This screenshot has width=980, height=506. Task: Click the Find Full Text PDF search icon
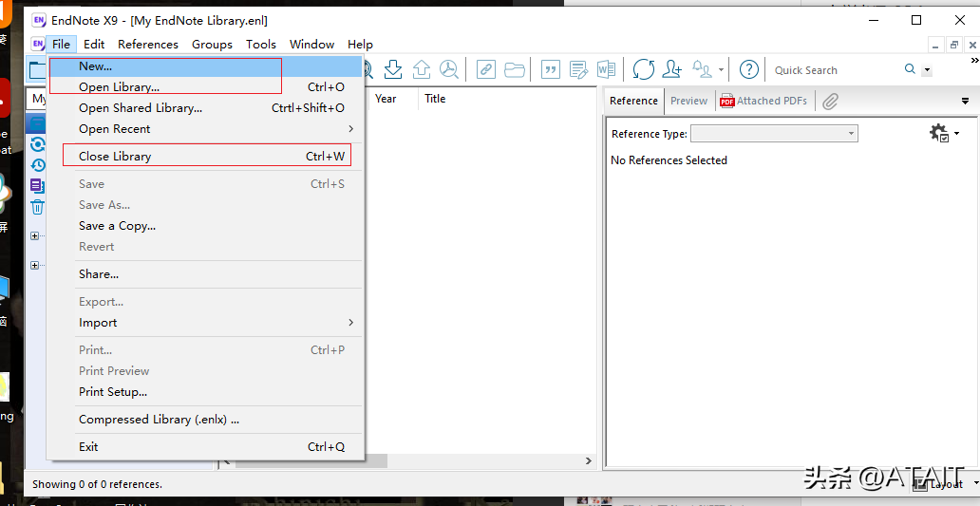pyautogui.click(x=449, y=69)
